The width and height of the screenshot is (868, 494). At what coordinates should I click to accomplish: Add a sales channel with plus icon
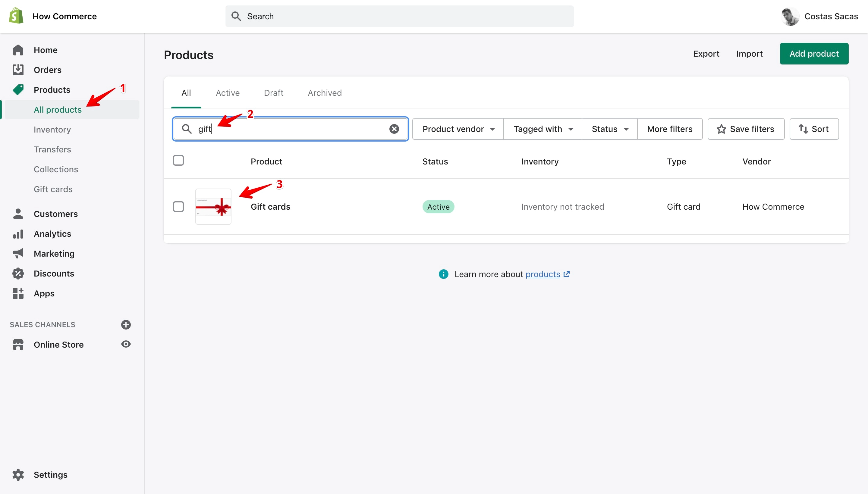[126, 325]
